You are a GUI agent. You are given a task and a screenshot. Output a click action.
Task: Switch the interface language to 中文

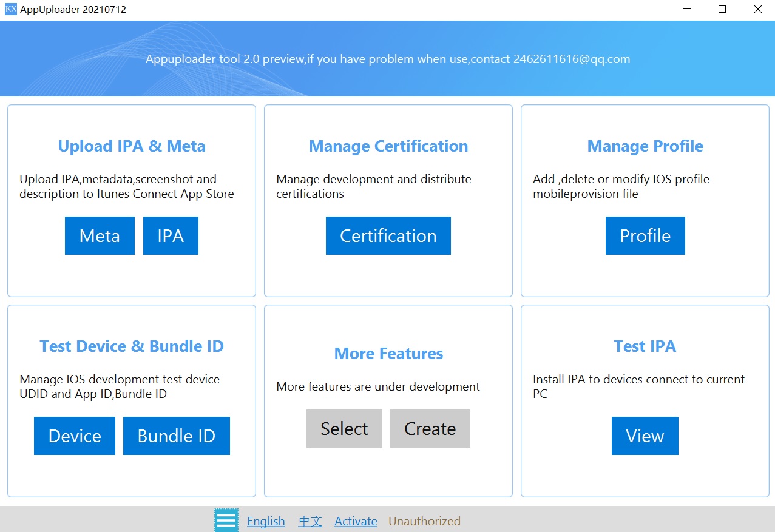310,521
